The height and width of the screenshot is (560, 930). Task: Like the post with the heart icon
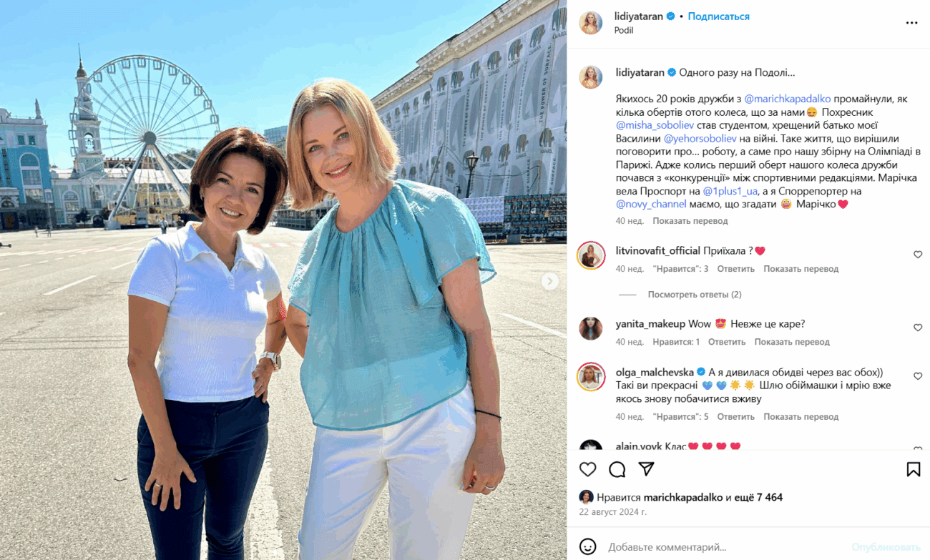pos(587,469)
